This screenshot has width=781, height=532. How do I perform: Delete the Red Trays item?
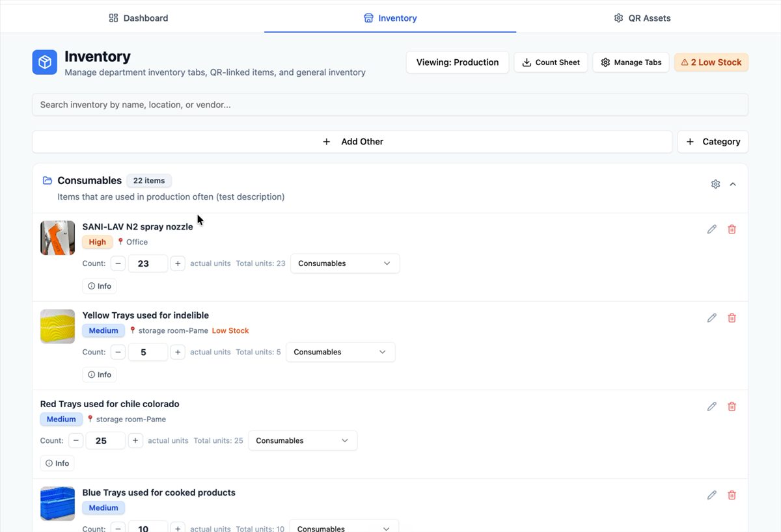tap(732, 406)
